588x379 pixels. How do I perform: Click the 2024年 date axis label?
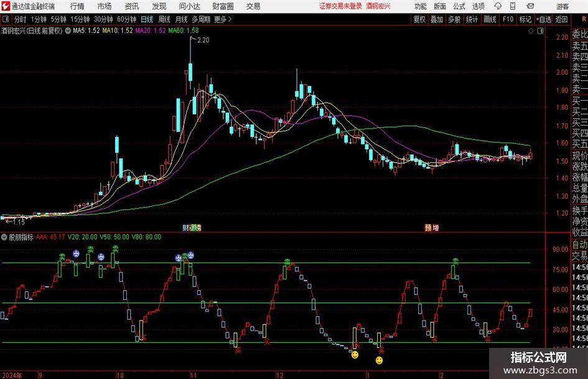pos(12,375)
